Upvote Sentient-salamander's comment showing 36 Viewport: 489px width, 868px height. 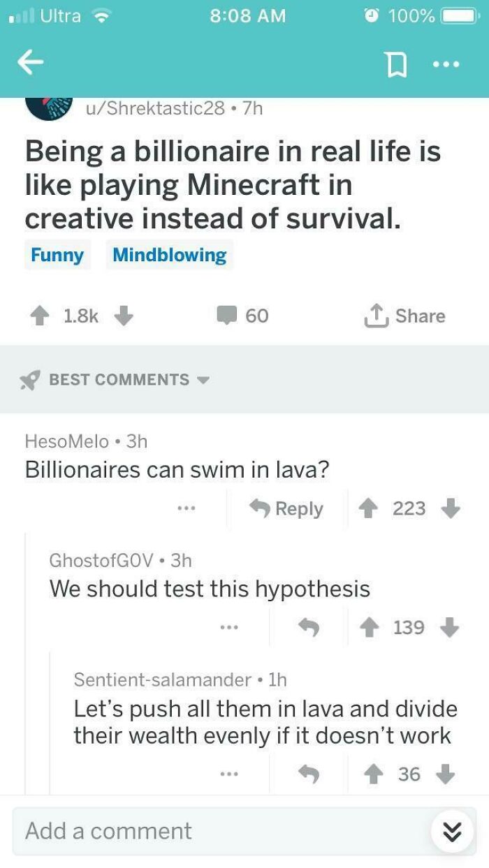point(374,774)
